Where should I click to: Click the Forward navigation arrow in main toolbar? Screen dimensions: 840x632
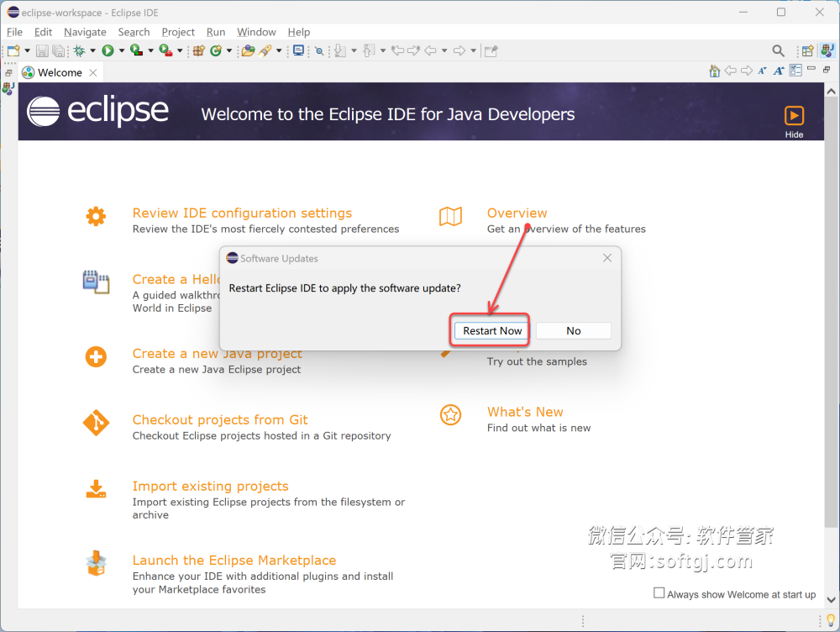click(x=459, y=51)
